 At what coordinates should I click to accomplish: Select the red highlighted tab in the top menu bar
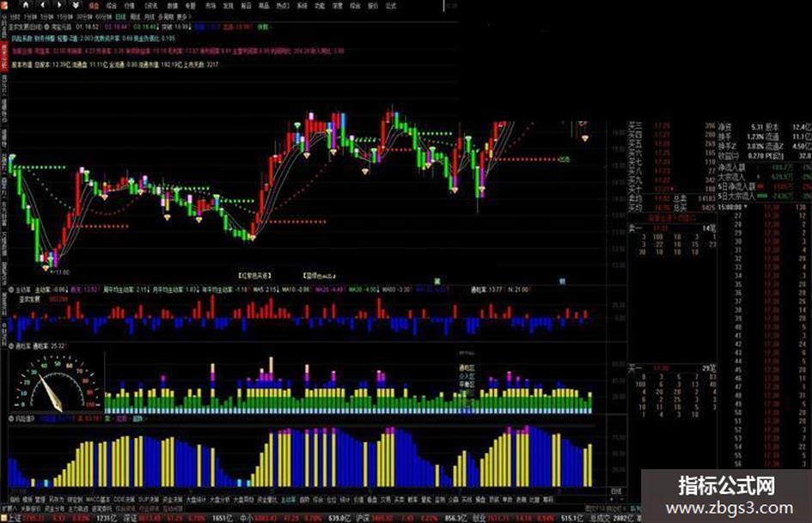tap(93, 6)
